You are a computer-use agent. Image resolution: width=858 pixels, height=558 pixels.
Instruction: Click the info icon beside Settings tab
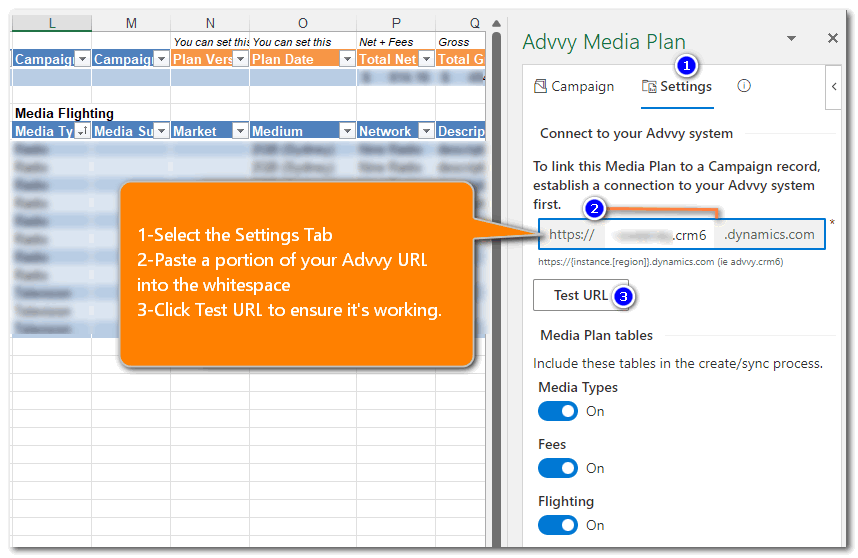(x=744, y=86)
